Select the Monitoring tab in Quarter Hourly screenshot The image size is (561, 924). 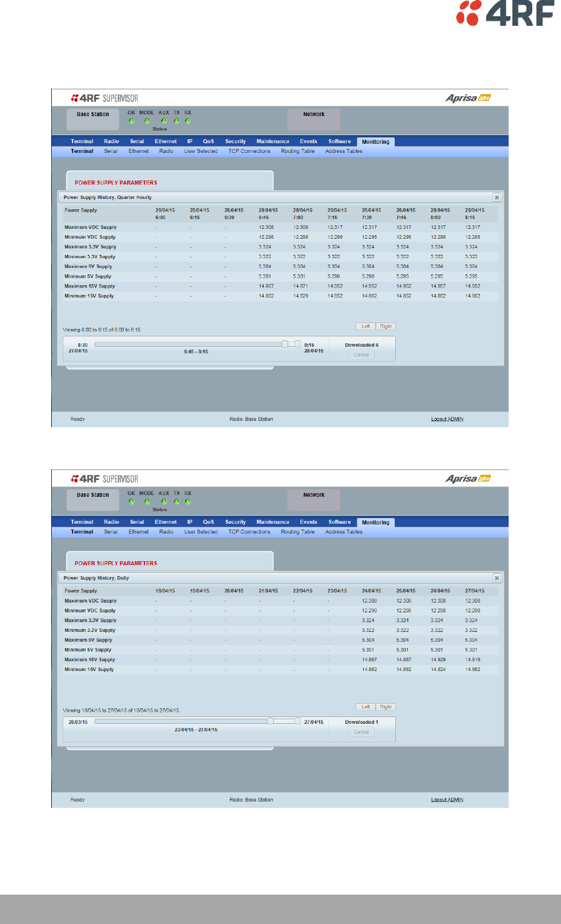[x=376, y=142]
